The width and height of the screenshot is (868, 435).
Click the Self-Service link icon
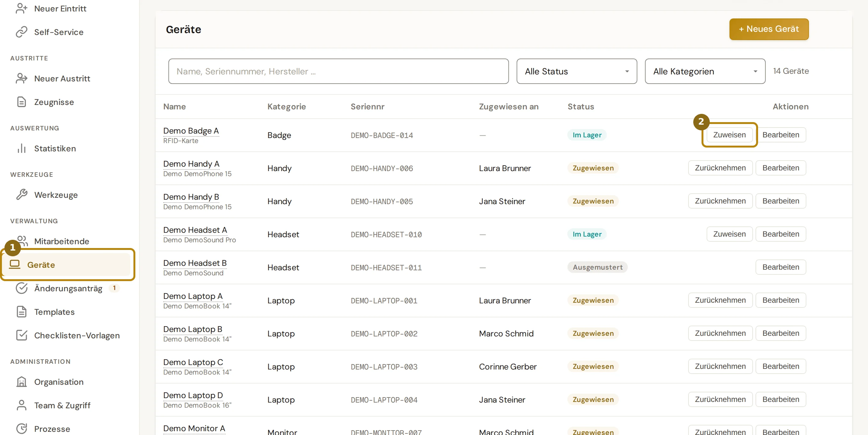coord(22,32)
